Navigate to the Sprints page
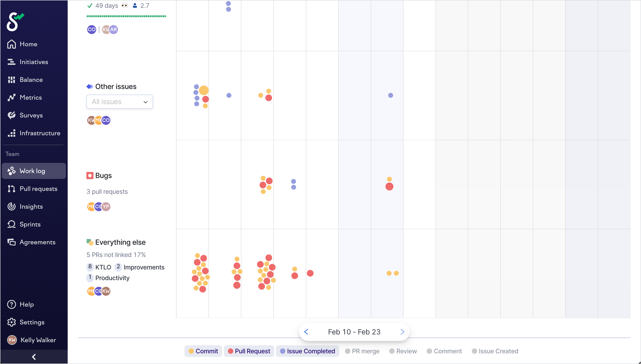This screenshot has width=641, height=364. click(30, 224)
